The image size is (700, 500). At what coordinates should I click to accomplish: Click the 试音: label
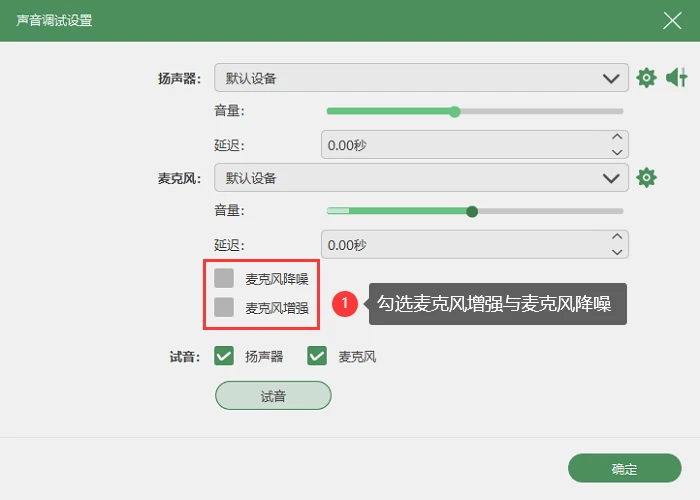coord(185,357)
